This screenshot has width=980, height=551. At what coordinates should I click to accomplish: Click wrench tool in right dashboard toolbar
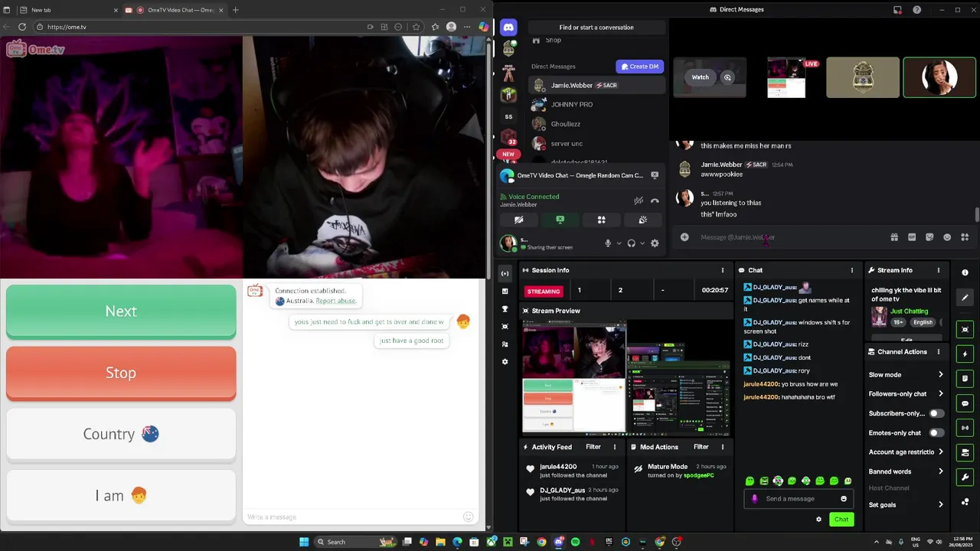(x=965, y=478)
